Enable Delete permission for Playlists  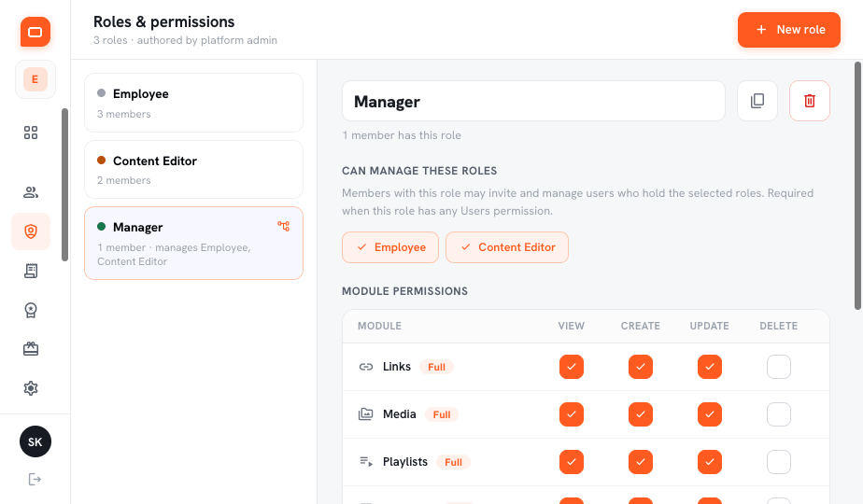coord(779,462)
